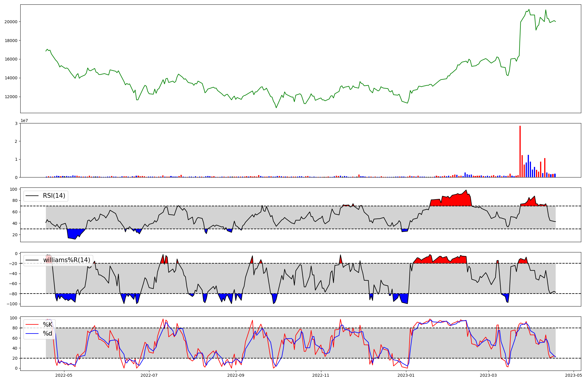Click the RSI(14) legend label

(54, 196)
